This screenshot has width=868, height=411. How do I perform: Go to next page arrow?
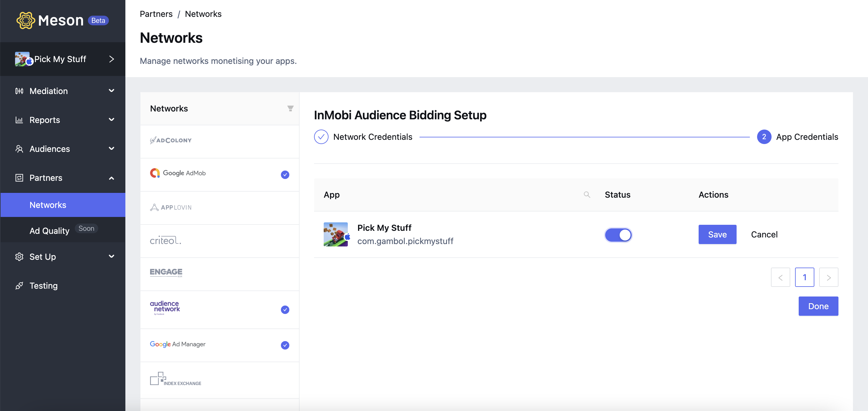pyautogui.click(x=828, y=277)
